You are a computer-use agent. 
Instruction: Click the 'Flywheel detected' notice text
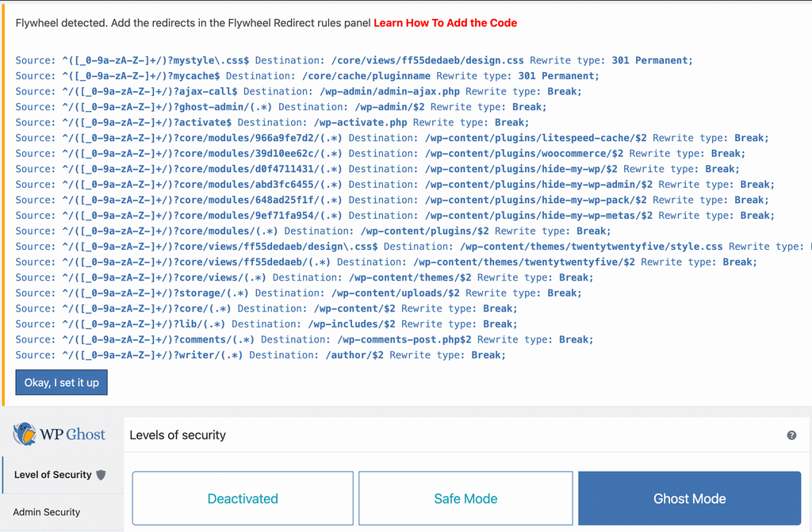(193, 23)
